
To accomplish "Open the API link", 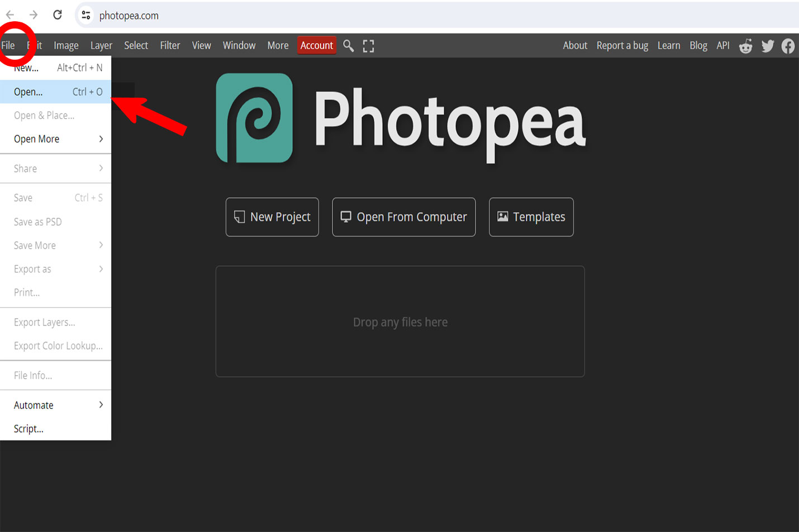I will point(723,46).
